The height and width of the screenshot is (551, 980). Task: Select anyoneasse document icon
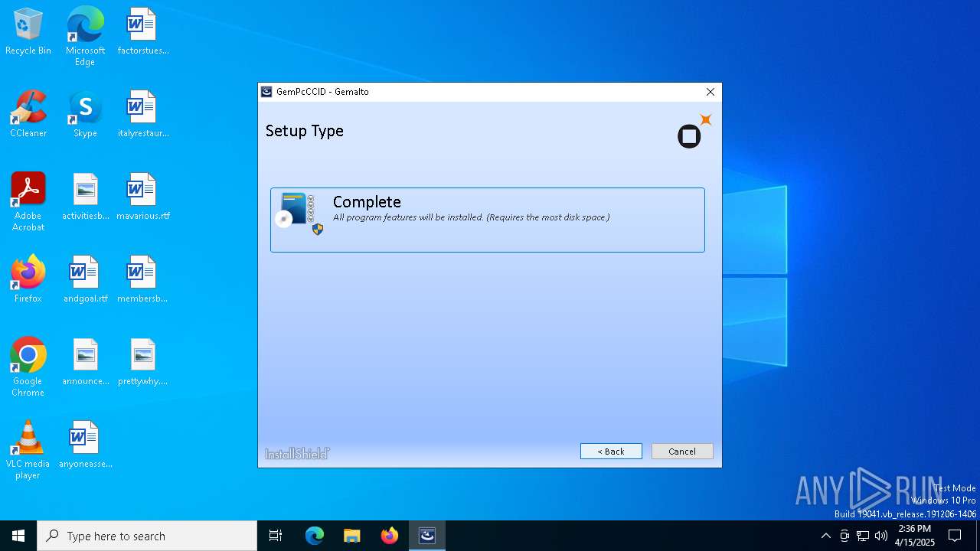(85, 445)
